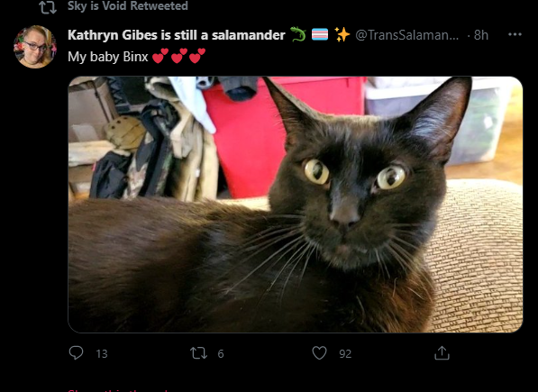
Task: Like the tweet with the heart icon
Action: click(x=319, y=353)
